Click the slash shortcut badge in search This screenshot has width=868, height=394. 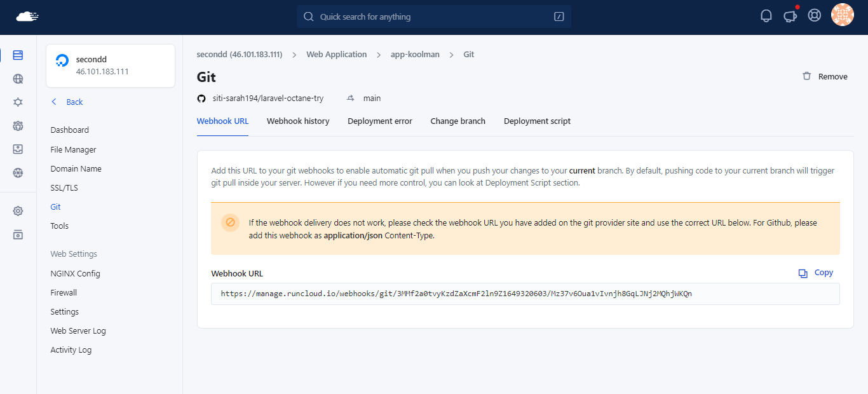tap(559, 17)
